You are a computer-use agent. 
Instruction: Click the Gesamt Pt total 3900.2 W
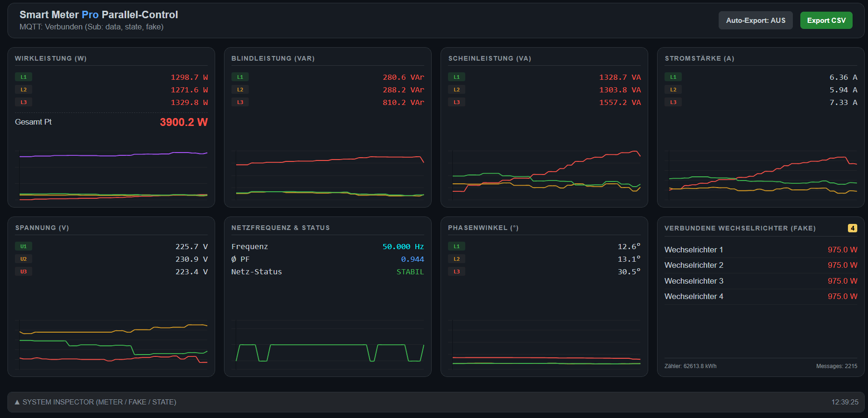[x=183, y=122]
